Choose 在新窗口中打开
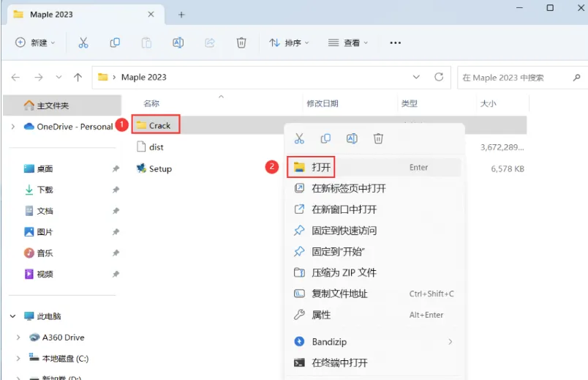 pyautogui.click(x=374, y=209)
